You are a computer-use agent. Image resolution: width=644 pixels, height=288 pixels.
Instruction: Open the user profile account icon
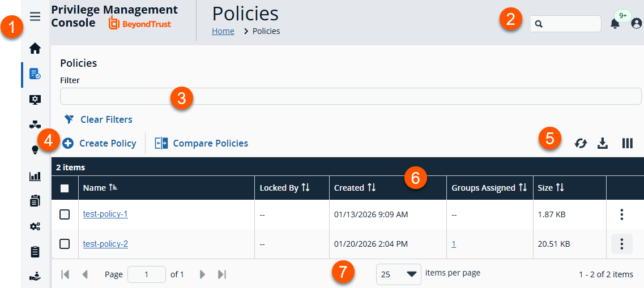(637, 24)
